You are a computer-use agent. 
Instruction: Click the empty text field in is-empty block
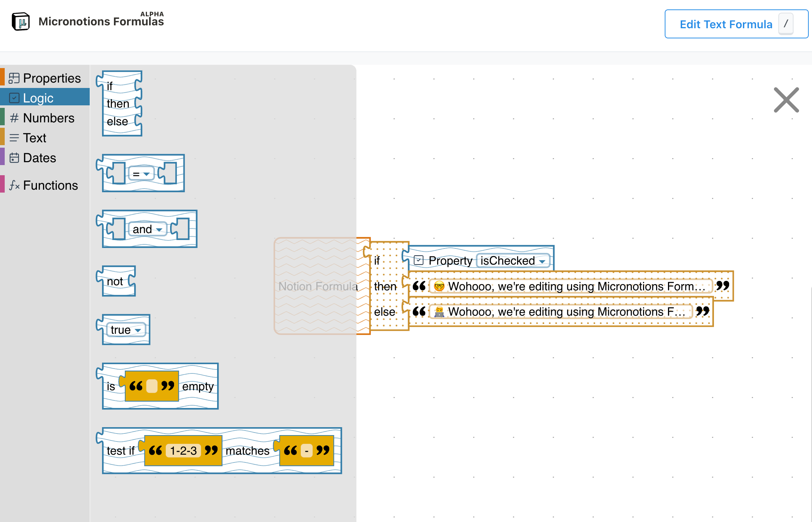(152, 386)
